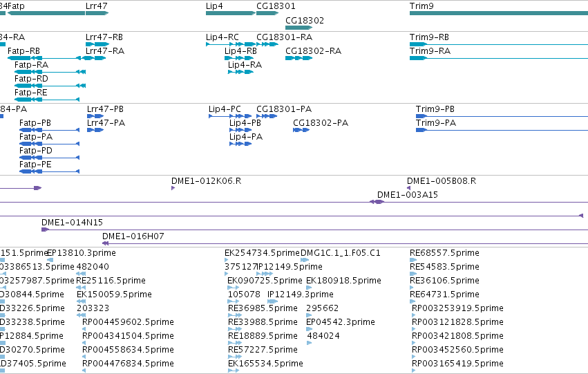Select transcript Trim9-RA
Viewport: 588px width, 374px height.
coord(499,58)
